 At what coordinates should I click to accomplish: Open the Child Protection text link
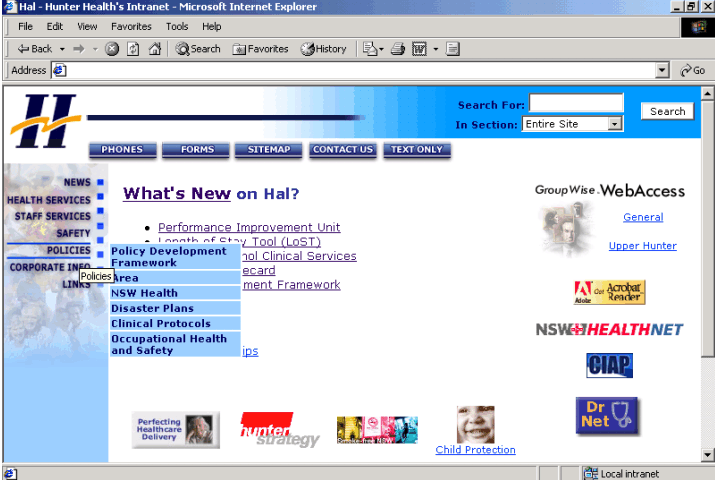(x=475, y=450)
